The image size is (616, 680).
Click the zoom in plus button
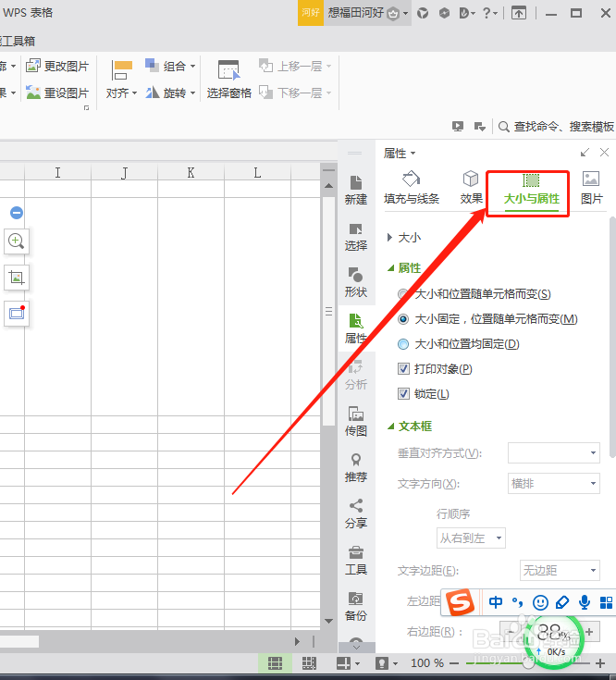coord(600,663)
